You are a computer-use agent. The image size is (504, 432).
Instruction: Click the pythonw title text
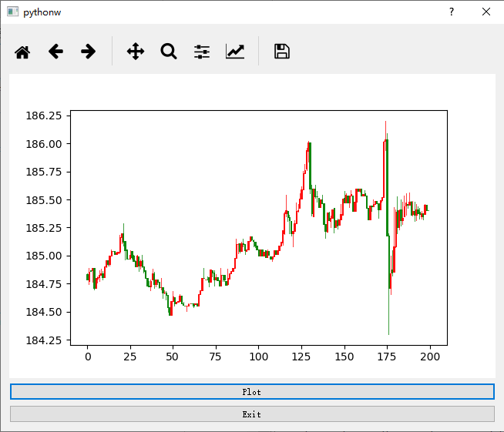pos(42,12)
